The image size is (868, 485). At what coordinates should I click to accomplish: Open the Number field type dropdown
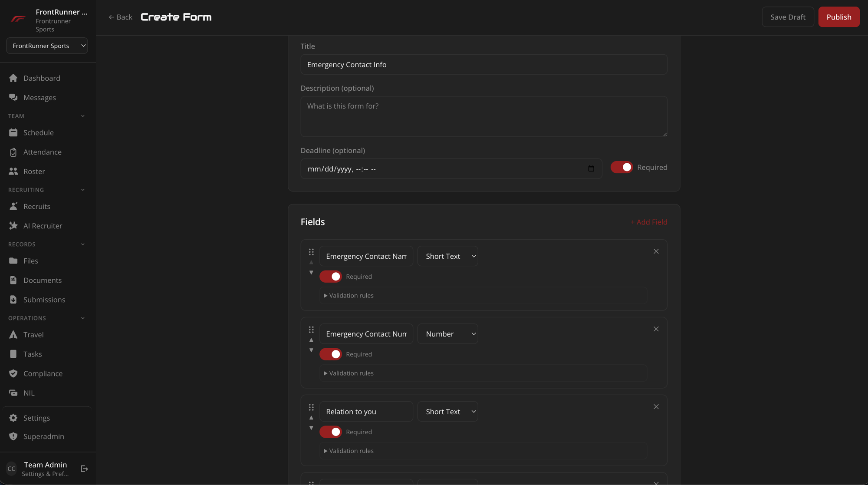click(x=448, y=334)
